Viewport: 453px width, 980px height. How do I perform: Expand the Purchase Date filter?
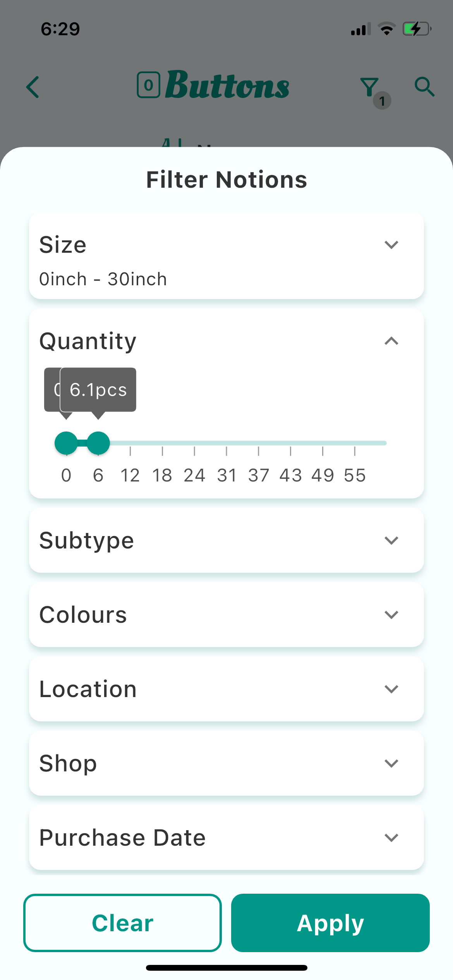391,838
